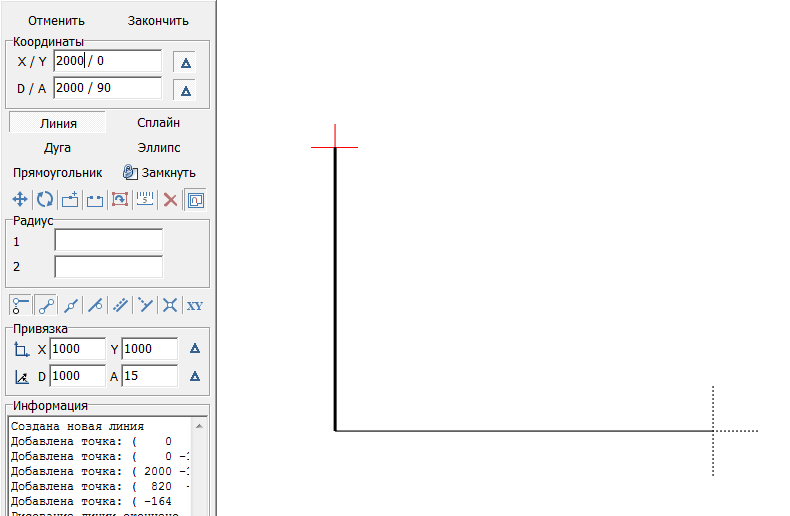
Task: Click the midpoint snap icon
Action: tap(71, 305)
